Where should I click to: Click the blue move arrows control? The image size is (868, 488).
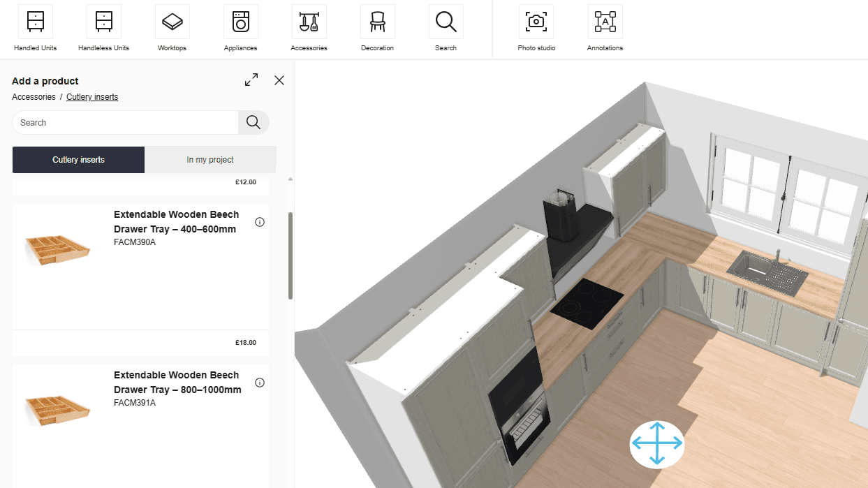657,443
